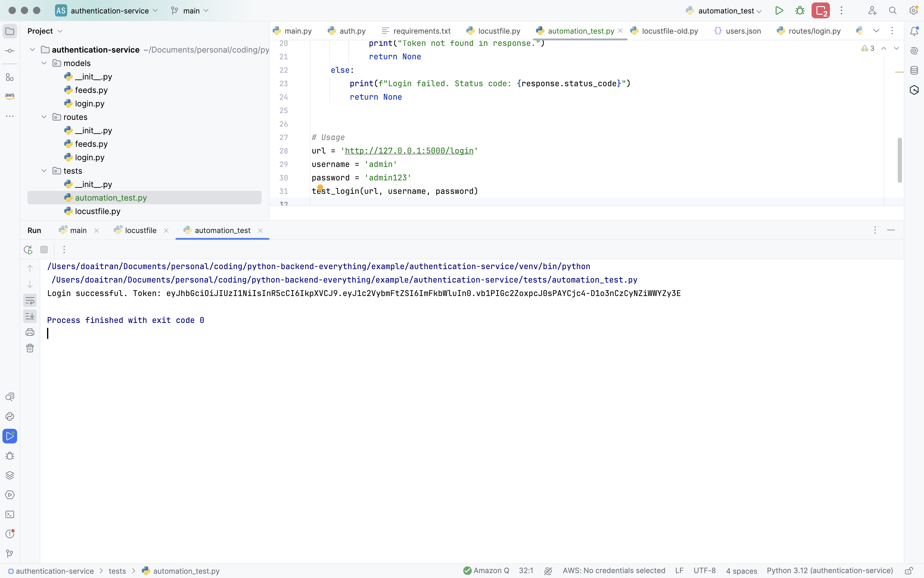The image size is (924, 578).
Task: Open the Python Console sidebar icon
Action: click(x=10, y=417)
